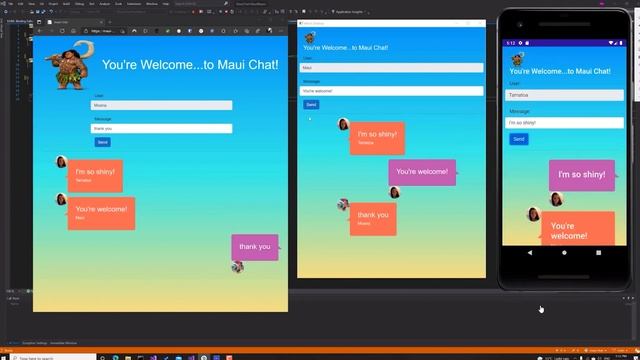
Task: Click avatar beside 'thank you' in desktop window
Action: tap(343, 204)
